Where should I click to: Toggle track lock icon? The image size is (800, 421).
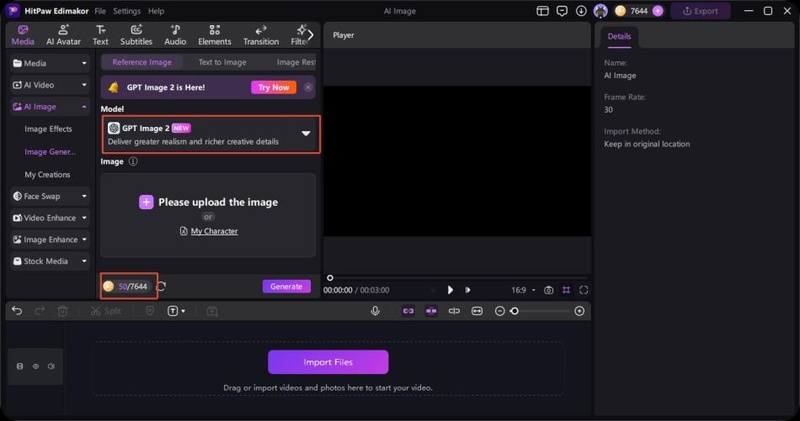(x=20, y=366)
